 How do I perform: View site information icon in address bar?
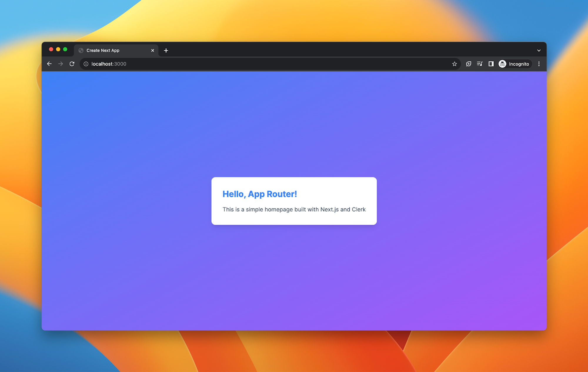coord(86,64)
